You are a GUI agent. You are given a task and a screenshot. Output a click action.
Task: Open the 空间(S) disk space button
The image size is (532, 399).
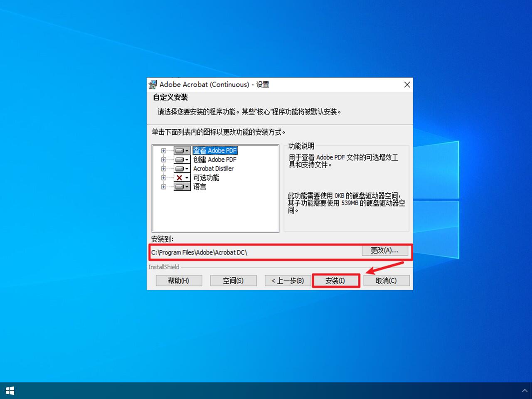tap(233, 281)
